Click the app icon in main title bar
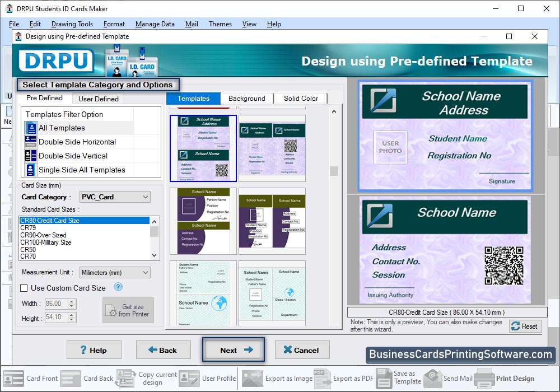 tap(10, 8)
